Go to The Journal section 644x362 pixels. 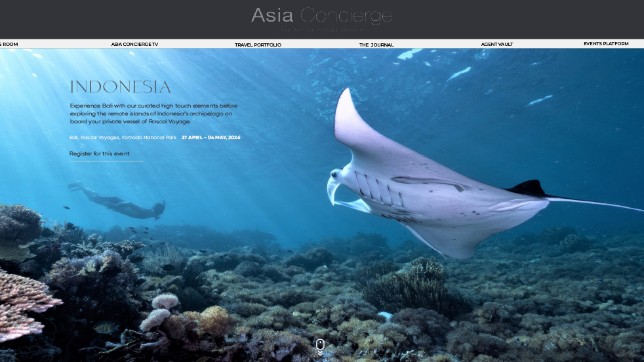(x=376, y=45)
